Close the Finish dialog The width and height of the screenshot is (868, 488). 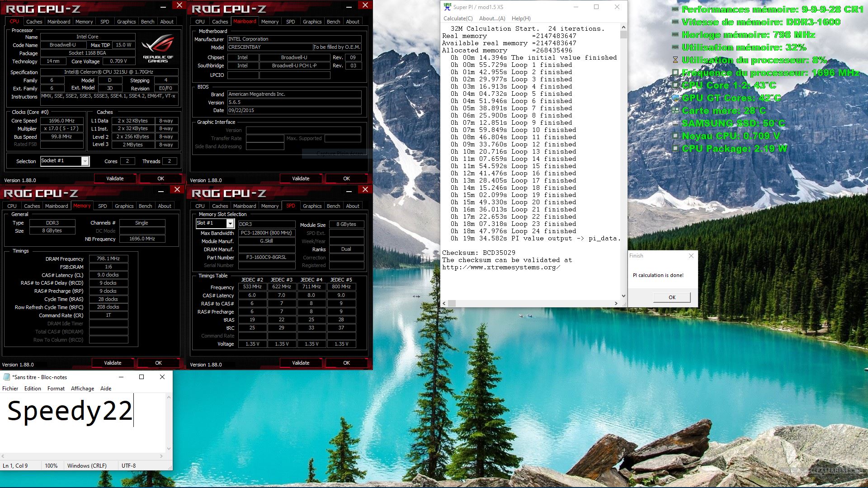click(691, 256)
